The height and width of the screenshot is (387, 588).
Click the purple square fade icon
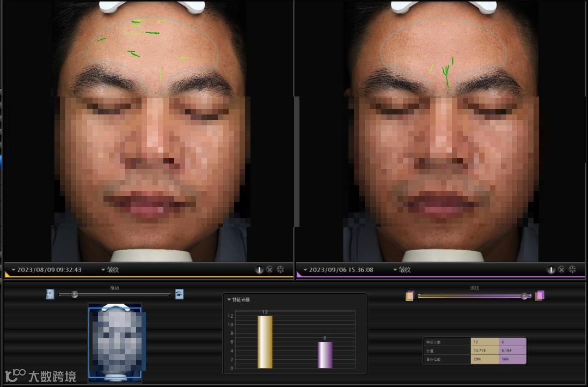540,296
